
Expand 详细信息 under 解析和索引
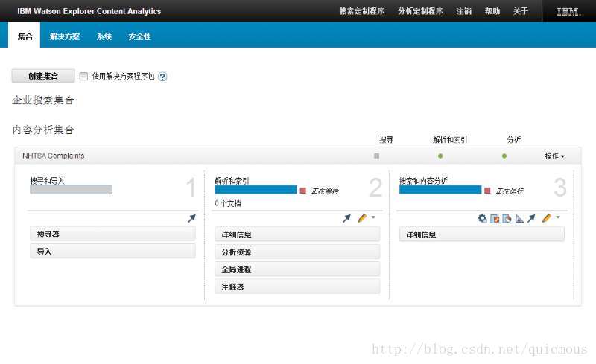[x=297, y=234]
